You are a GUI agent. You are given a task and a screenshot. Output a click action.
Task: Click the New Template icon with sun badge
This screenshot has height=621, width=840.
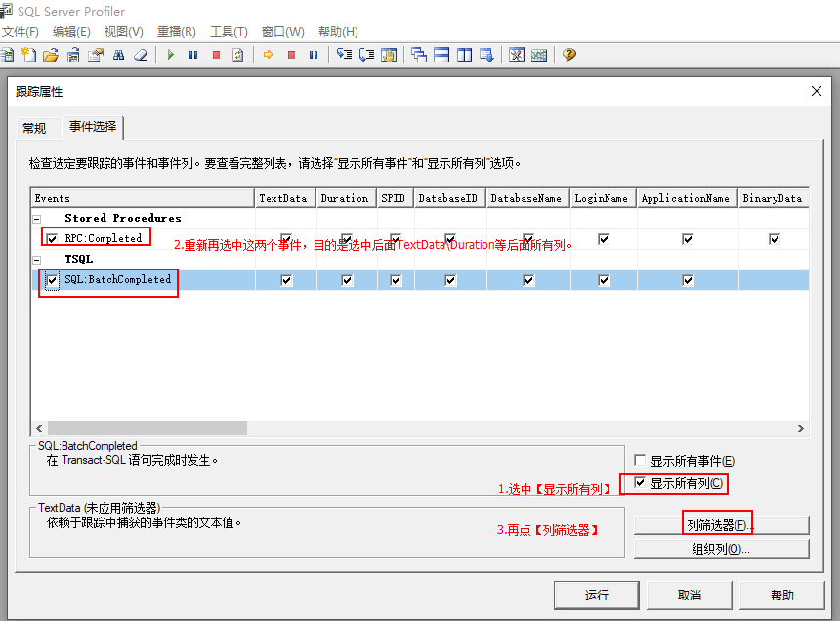[x=28, y=55]
